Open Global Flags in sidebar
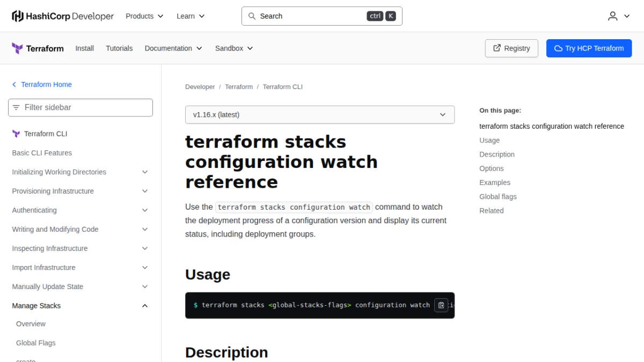This screenshot has height=362, width=644. coord(35,343)
